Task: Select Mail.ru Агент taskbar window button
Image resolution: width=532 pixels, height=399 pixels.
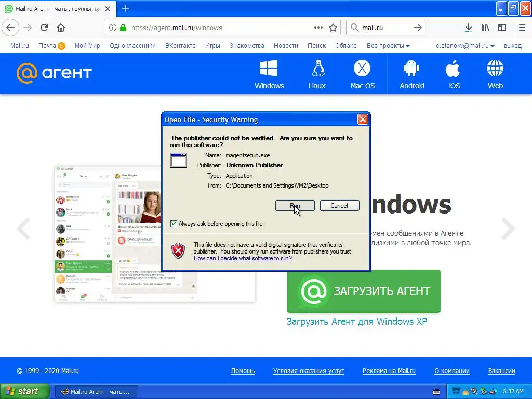Action: (96, 392)
